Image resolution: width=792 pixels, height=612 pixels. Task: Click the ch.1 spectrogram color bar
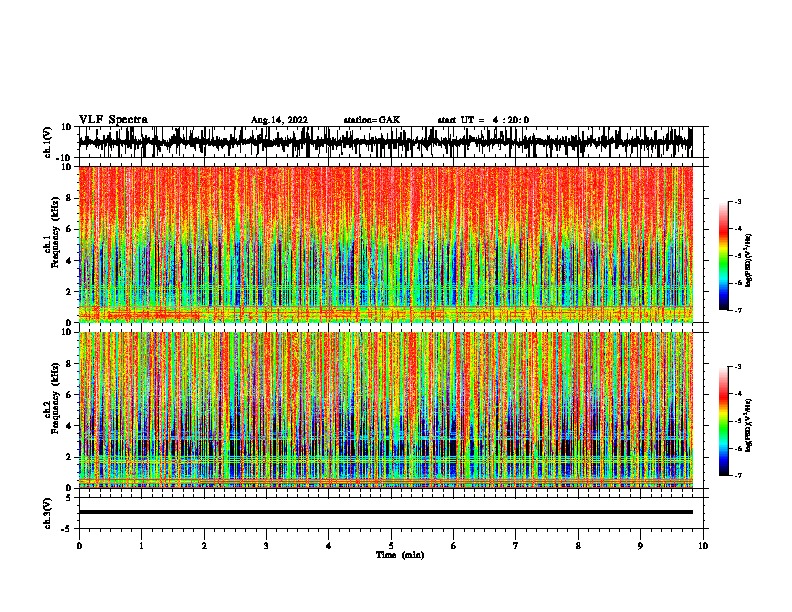(x=724, y=256)
